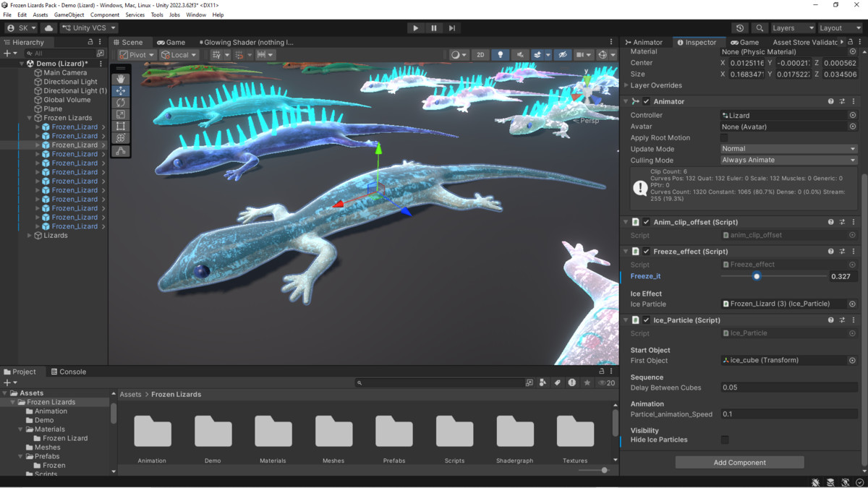Open the GameObject menu

click(69, 14)
